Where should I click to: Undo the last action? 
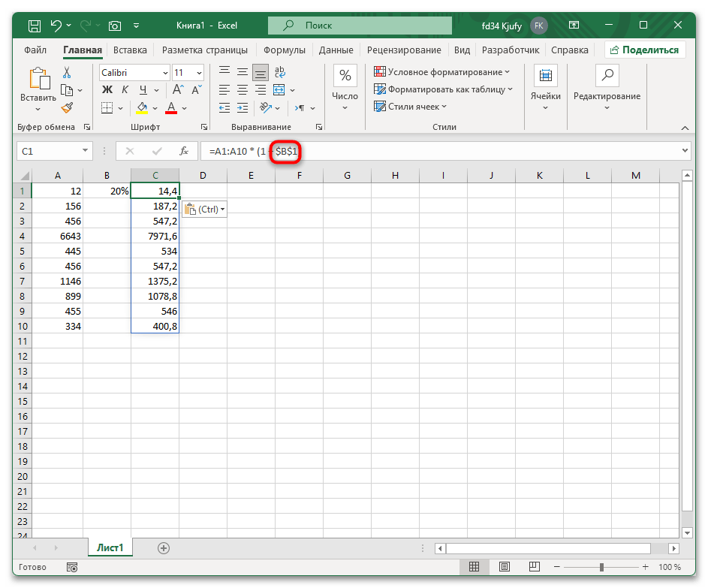[x=56, y=26]
